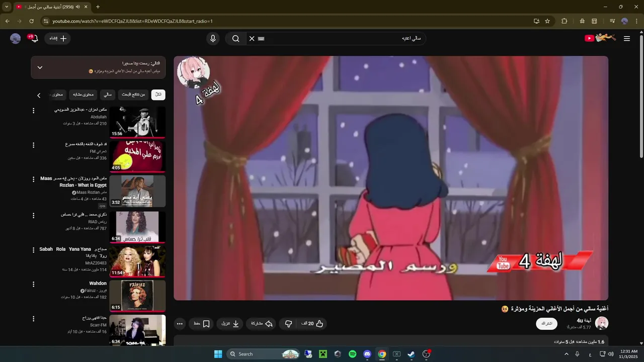644x362 pixels.
Task: Open YouTube notifications bell
Action: point(34,38)
